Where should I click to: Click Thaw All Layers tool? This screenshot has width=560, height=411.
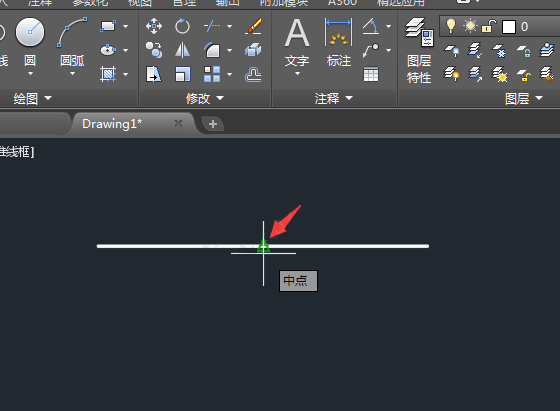coord(499,74)
